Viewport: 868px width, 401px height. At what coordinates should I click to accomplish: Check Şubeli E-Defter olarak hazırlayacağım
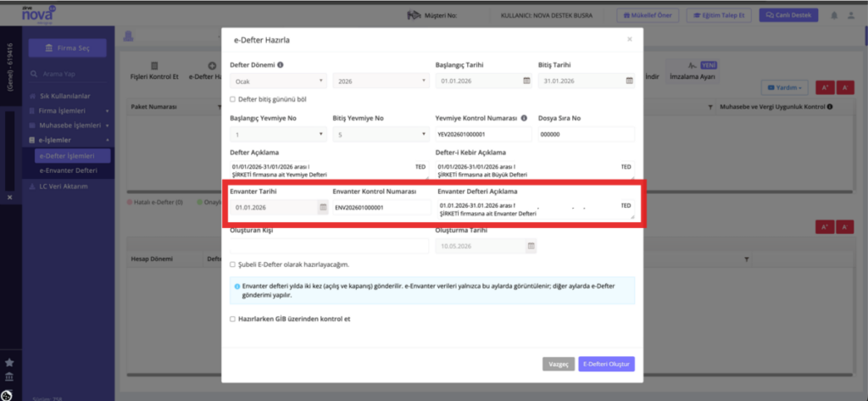[x=232, y=265]
